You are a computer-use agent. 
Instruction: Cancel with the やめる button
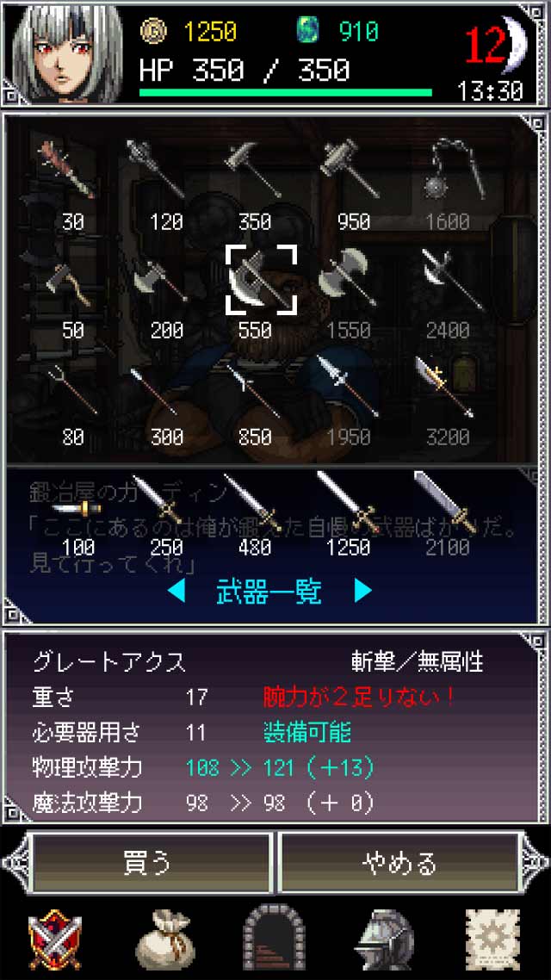[399, 863]
